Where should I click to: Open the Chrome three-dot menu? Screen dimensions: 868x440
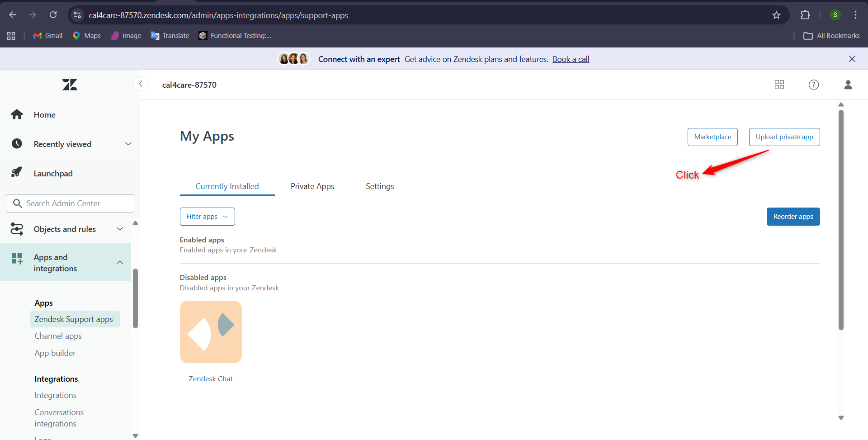[855, 15]
